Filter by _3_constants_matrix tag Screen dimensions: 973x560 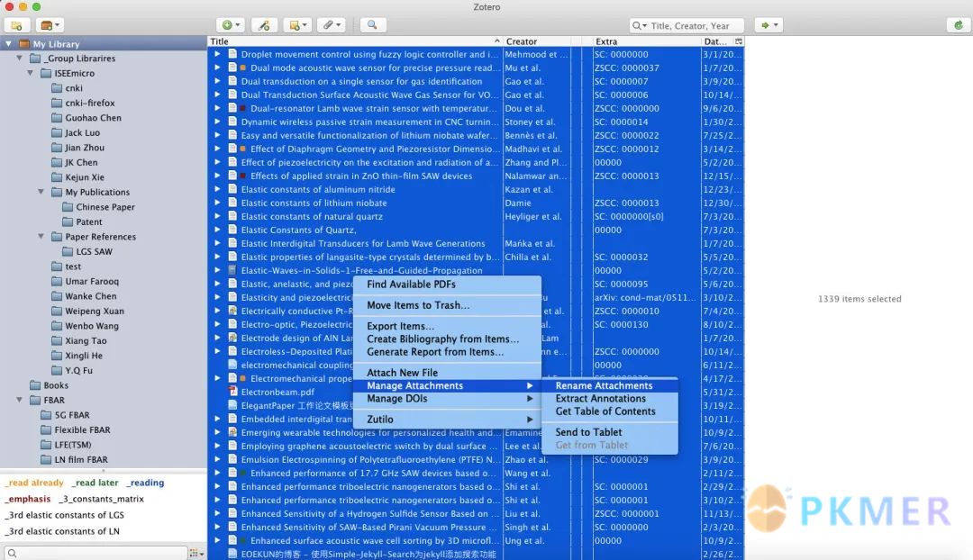tap(101, 499)
